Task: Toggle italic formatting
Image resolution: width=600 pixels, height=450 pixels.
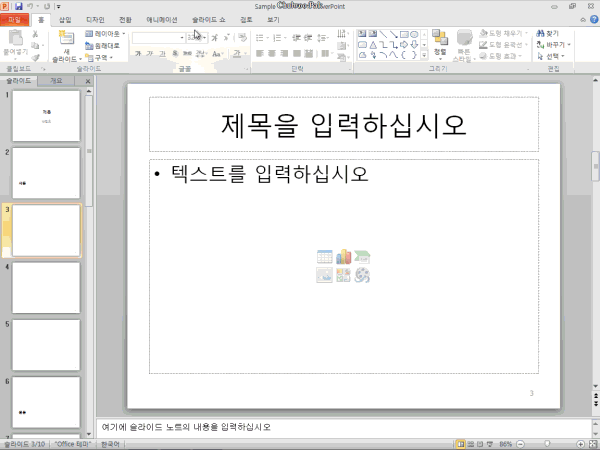Action: 150,54
